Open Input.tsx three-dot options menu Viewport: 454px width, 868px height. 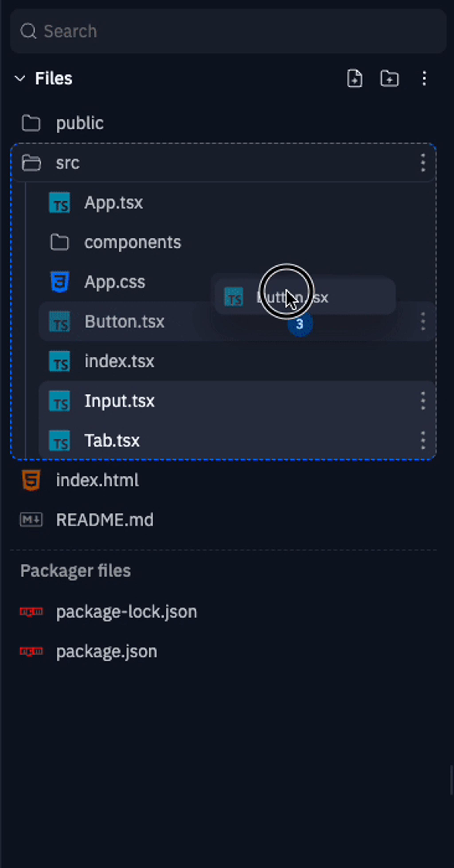pyautogui.click(x=423, y=401)
